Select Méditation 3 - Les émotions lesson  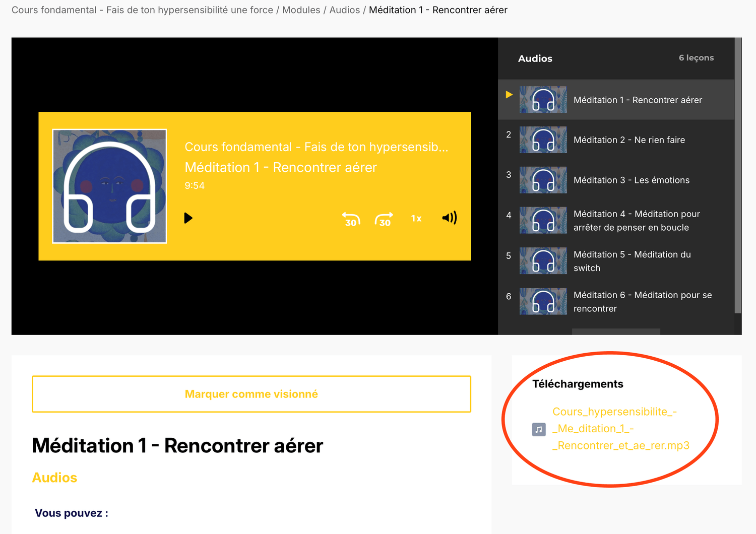(631, 180)
